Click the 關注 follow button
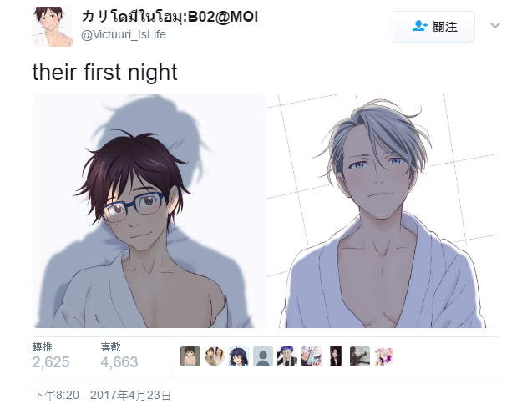532x409 pixels. click(x=433, y=27)
